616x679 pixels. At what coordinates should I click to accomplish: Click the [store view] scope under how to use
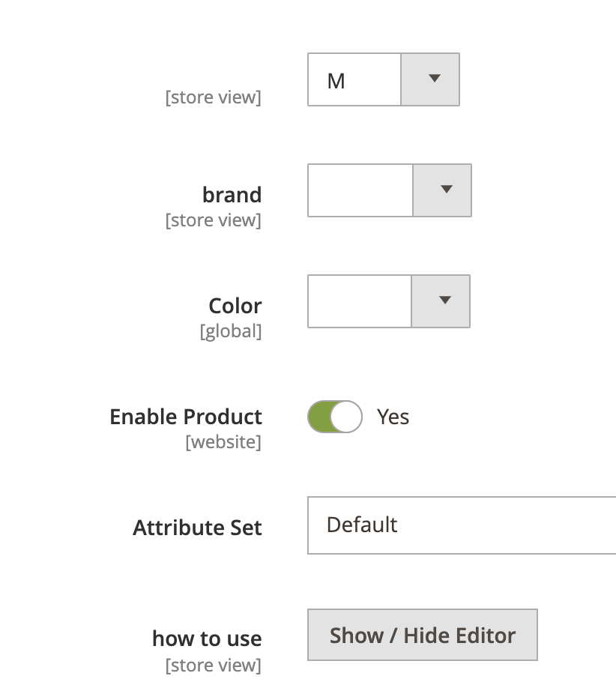(x=214, y=666)
